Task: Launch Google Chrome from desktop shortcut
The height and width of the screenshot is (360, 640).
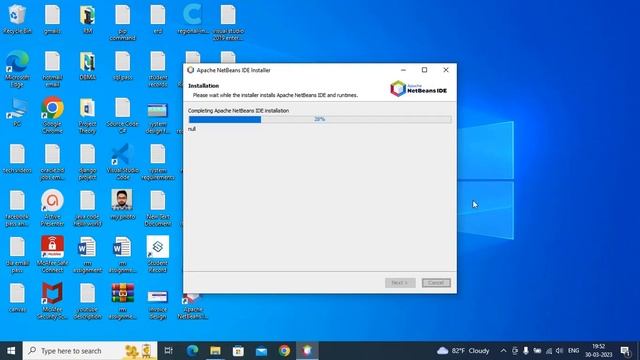Action: pyautogui.click(x=52, y=115)
